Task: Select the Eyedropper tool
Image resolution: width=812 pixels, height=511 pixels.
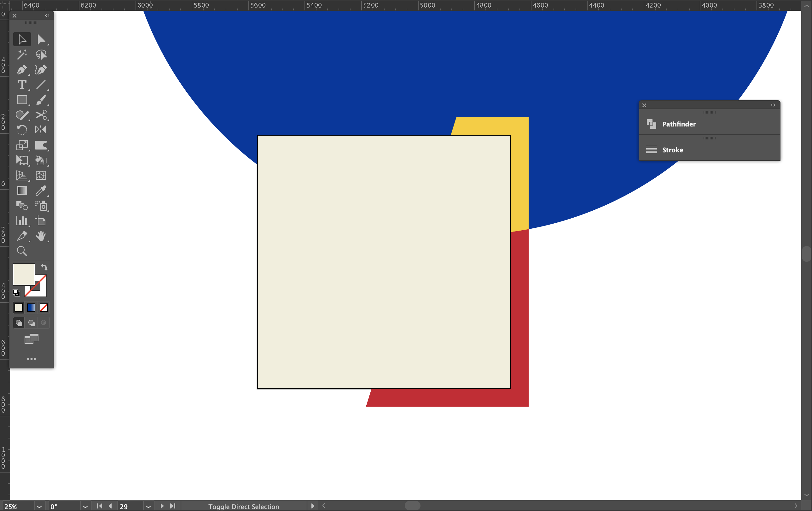Action: pos(42,191)
